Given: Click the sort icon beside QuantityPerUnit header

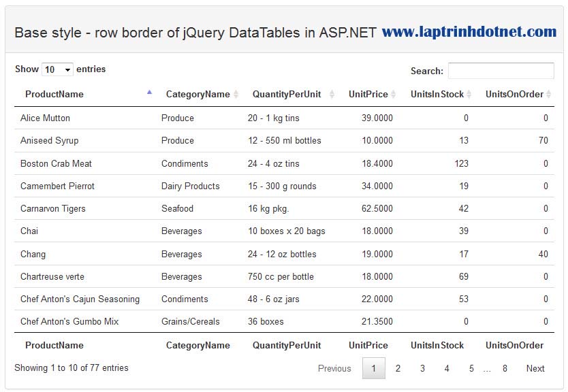Looking at the screenshot, I should 333,94.
